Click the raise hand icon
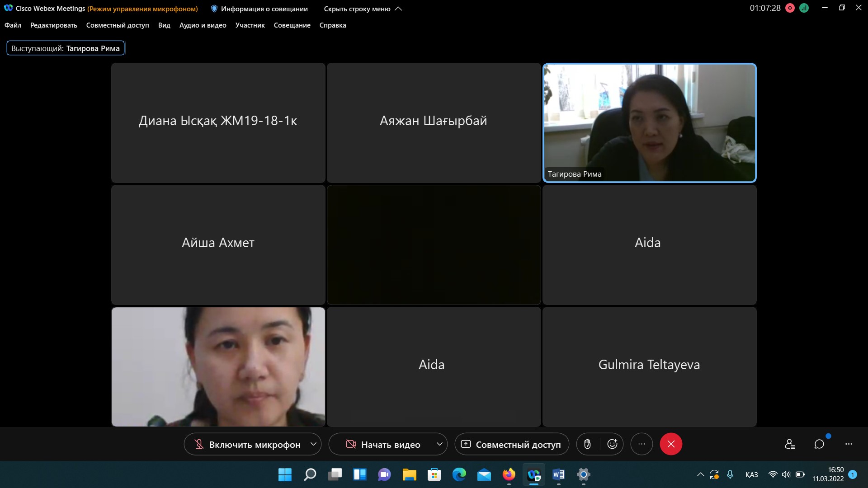 point(587,444)
